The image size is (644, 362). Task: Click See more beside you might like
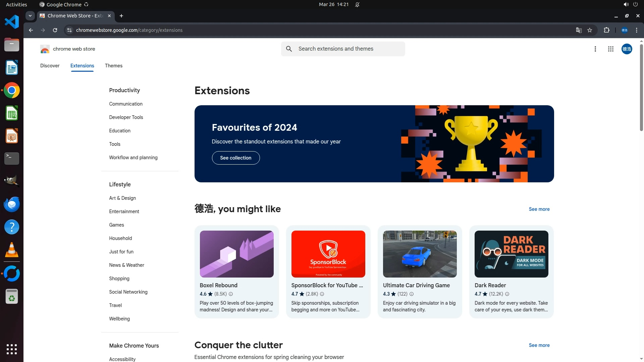(539, 209)
